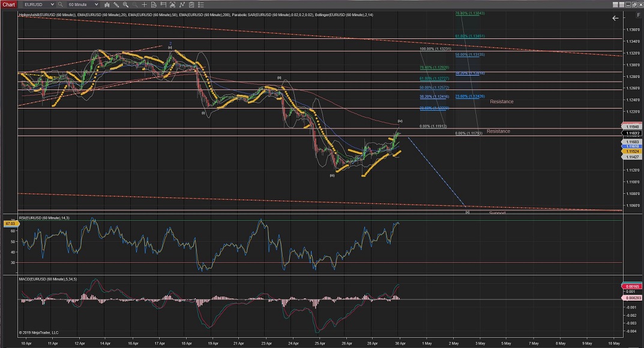
Task: Click the left arrow on the chart
Action: tap(615, 18)
